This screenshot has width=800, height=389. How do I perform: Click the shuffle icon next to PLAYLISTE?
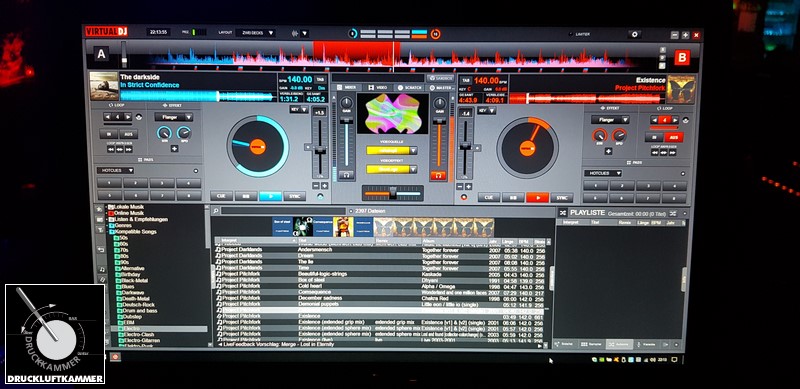pos(562,212)
